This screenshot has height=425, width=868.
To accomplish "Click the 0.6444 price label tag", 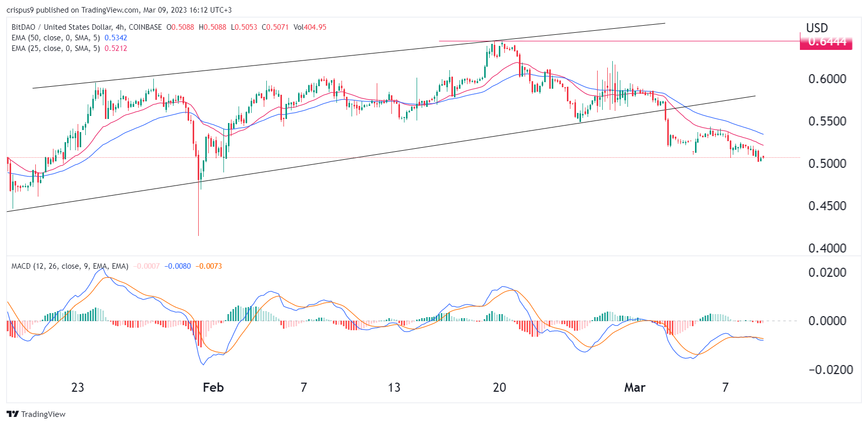I will (x=826, y=42).
